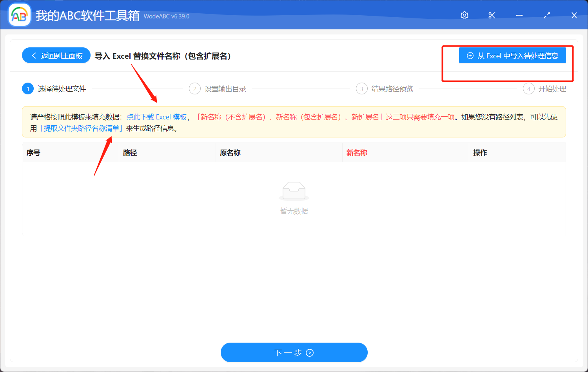Click the plus icon on the Excel import button
Screen dimensions: 588x372
tap(470, 55)
